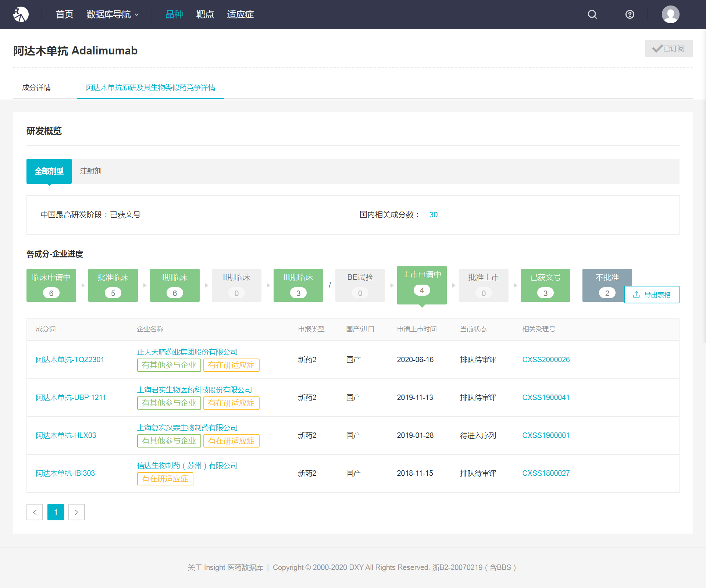The height and width of the screenshot is (588, 706).
Task: Open acceptance number CXSS1900001
Action: (x=546, y=435)
